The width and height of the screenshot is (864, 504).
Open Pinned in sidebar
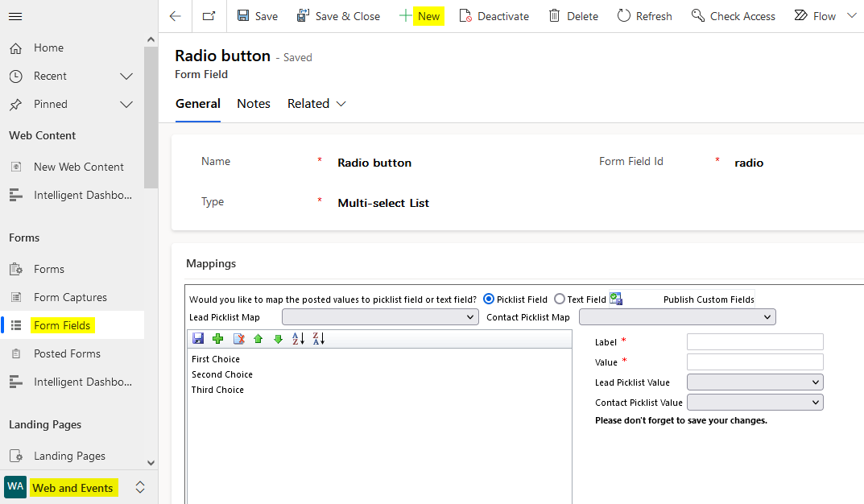click(51, 104)
